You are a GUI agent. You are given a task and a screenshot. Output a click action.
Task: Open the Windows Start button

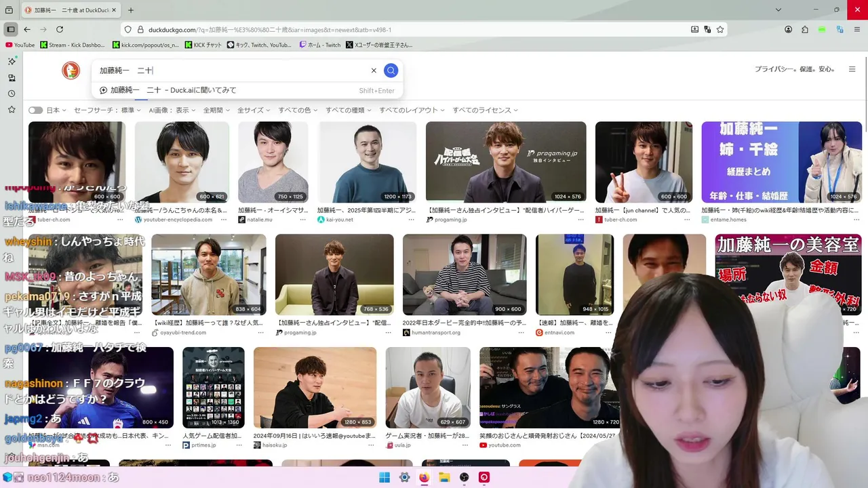tap(384, 477)
